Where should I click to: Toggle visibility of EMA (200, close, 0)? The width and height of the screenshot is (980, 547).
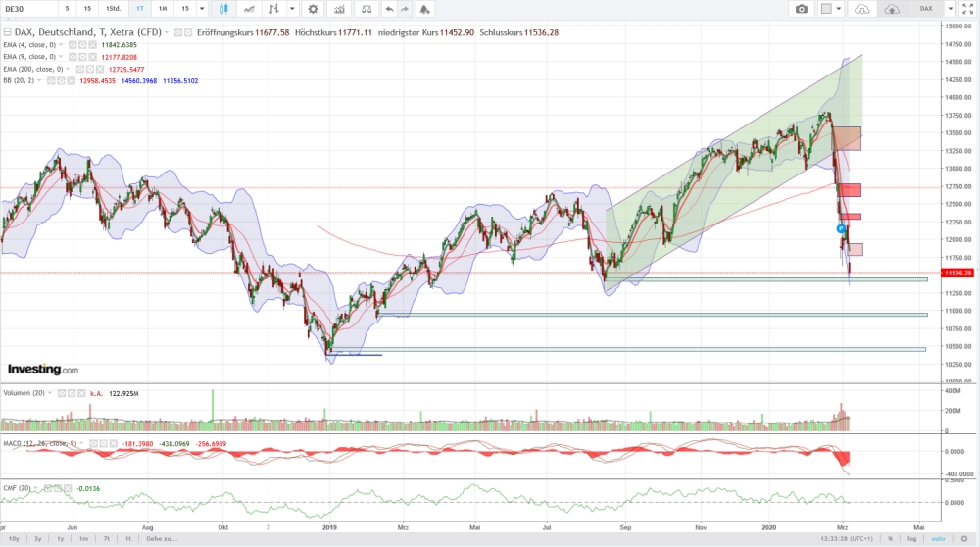pos(80,69)
